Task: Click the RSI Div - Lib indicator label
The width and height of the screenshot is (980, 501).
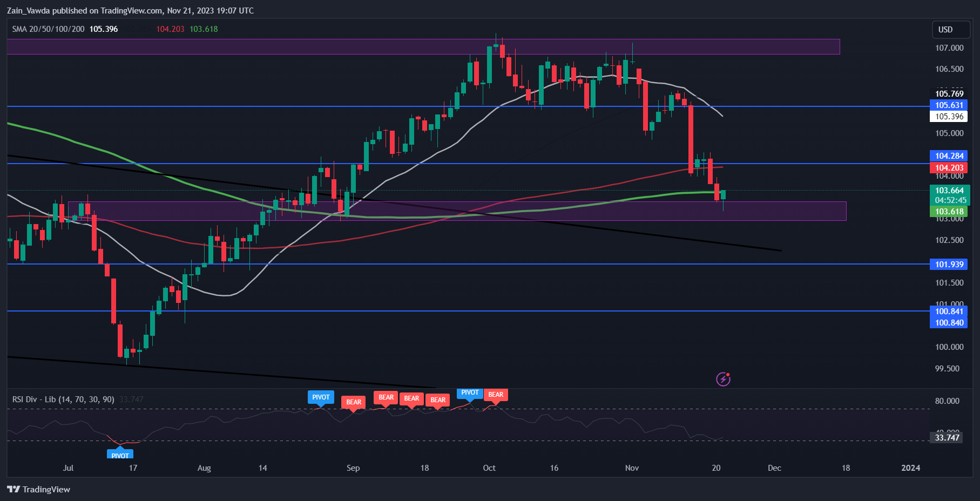Action: tap(63, 400)
